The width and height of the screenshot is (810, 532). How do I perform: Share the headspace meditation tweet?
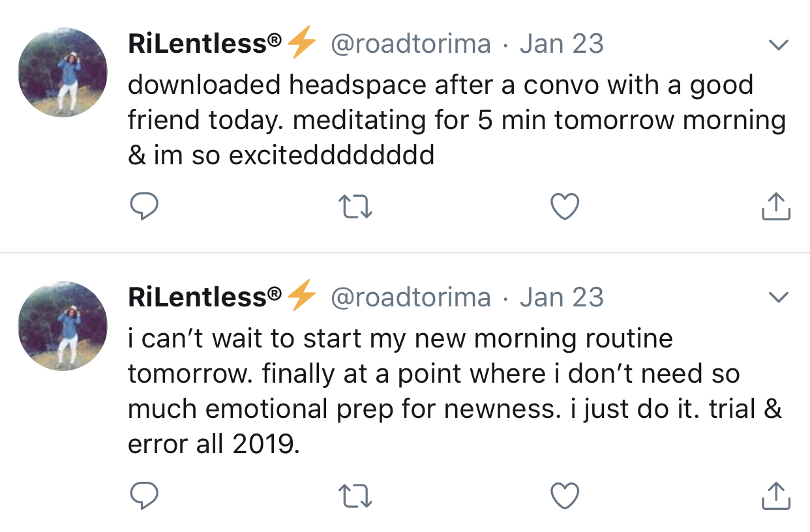(776, 206)
